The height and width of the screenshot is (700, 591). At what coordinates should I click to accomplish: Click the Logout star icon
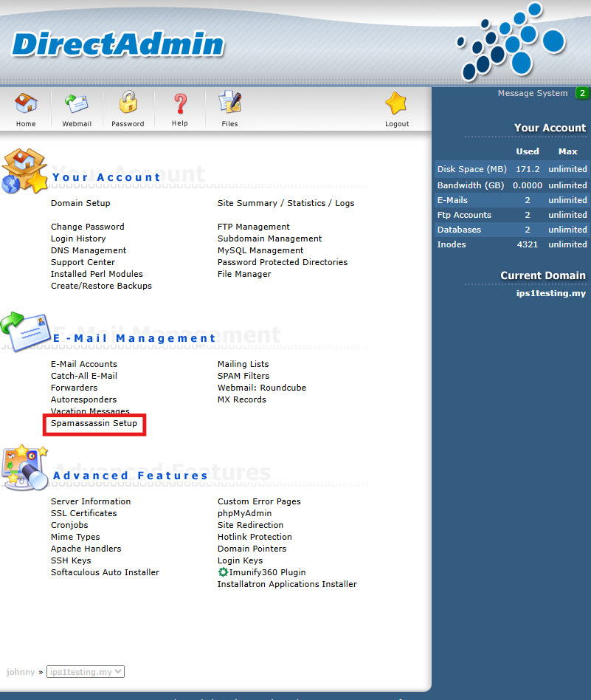(x=396, y=104)
